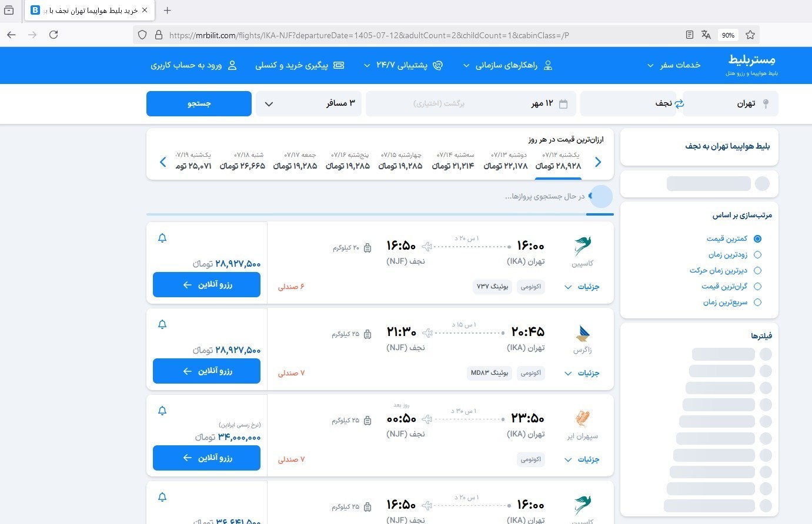Open the ۳ مسافر passengers dropdown
Viewport: 812px width, 524px height.
tap(308, 104)
